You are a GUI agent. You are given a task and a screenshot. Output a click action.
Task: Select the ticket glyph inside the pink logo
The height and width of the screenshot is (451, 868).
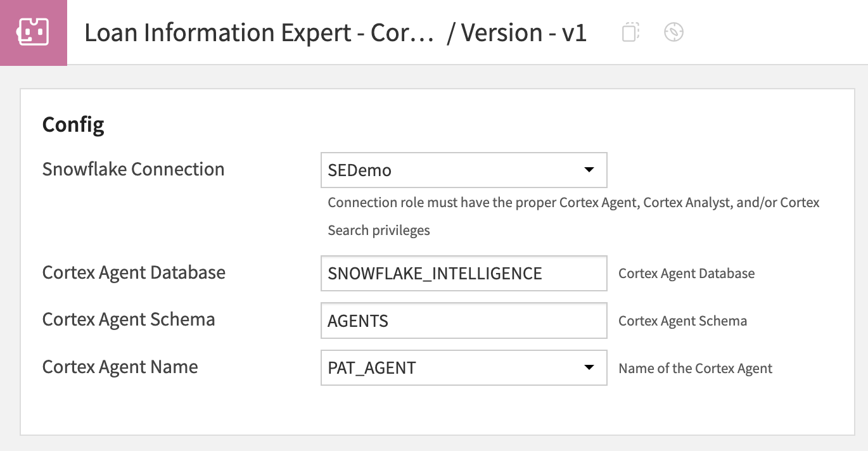click(33, 31)
